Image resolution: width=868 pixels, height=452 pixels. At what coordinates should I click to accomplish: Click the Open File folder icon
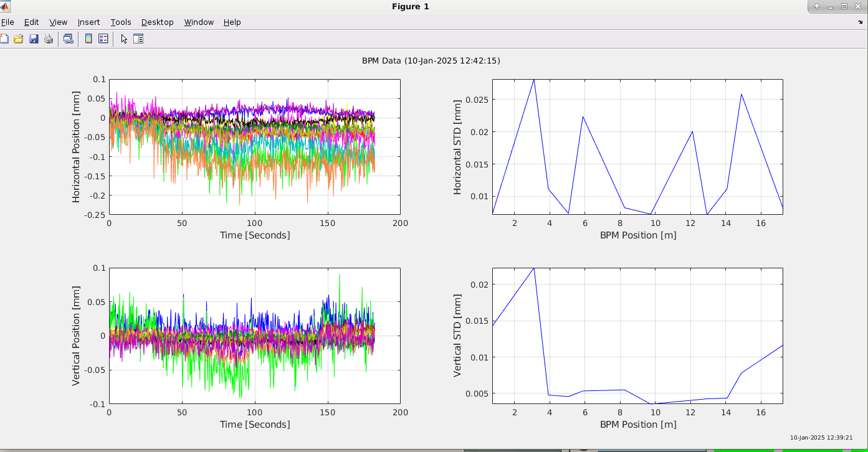(19, 39)
